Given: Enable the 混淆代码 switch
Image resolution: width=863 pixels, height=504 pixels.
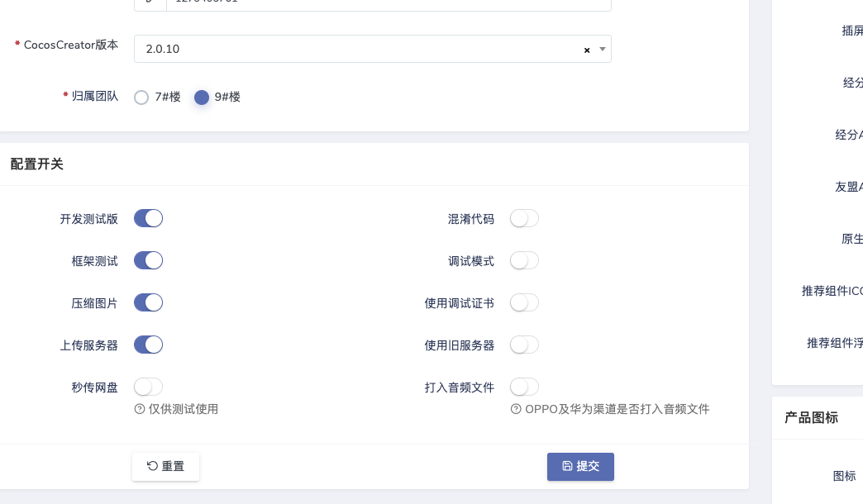Looking at the screenshot, I should point(524,218).
